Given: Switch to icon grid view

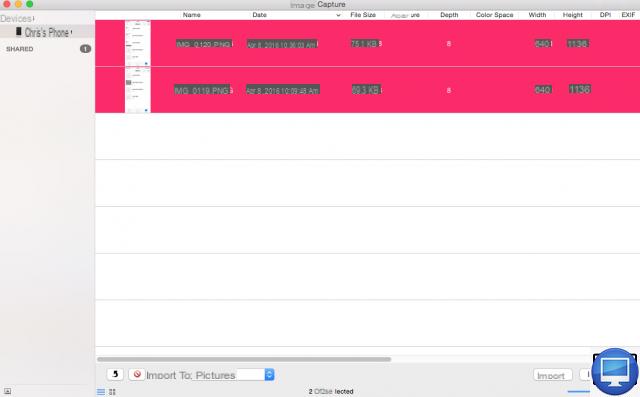Looking at the screenshot, I should click(x=112, y=392).
